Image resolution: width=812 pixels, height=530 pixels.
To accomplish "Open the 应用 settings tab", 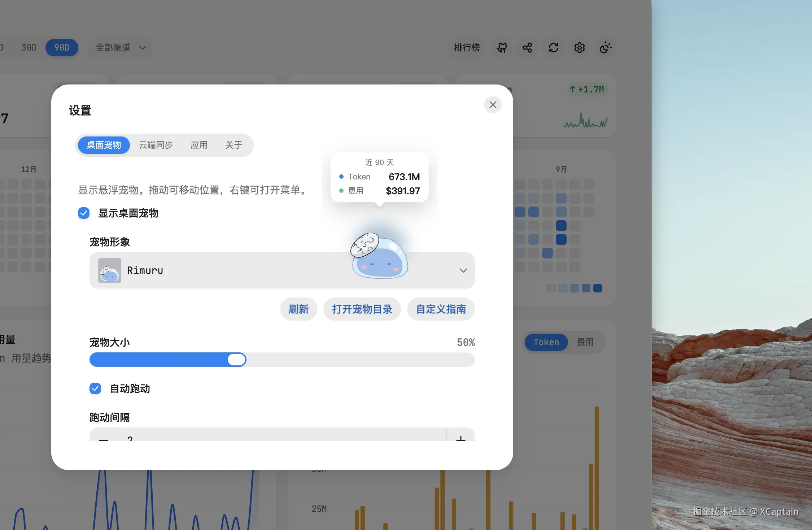I will point(199,145).
